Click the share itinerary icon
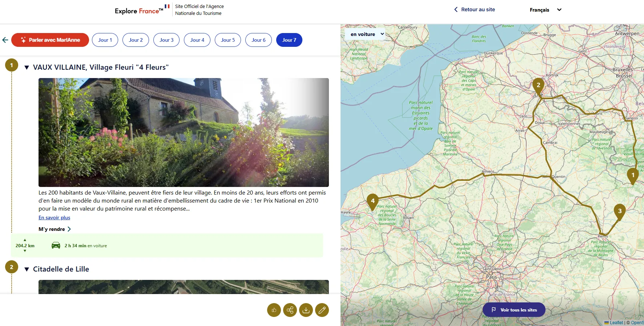The width and height of the screenshot is (644, 326). [x=290, y=310]
